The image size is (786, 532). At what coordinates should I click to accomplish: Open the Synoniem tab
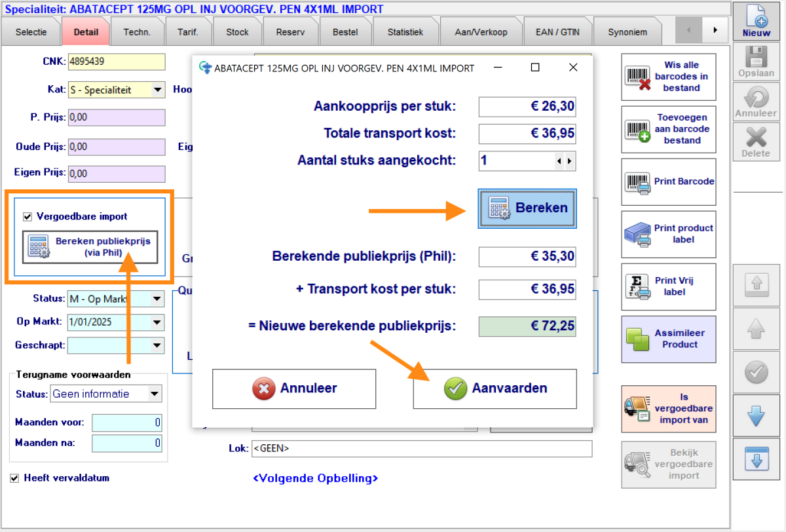point(627,32)
